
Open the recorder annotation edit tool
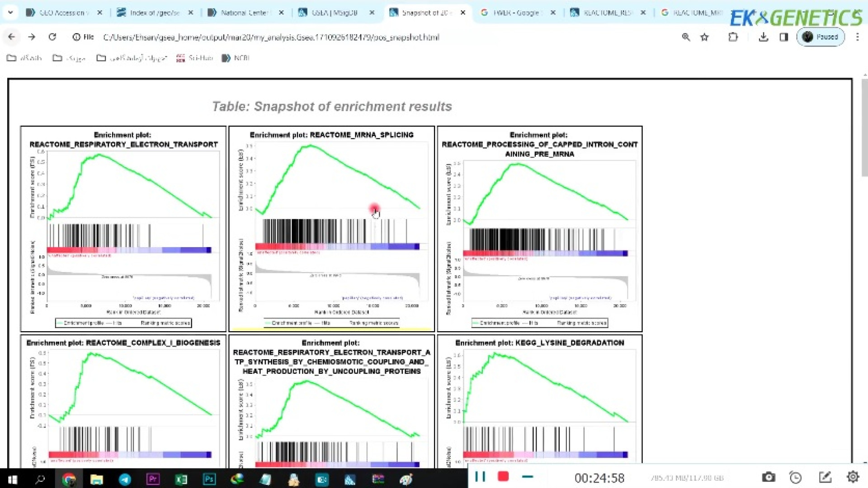click(825, 477)
